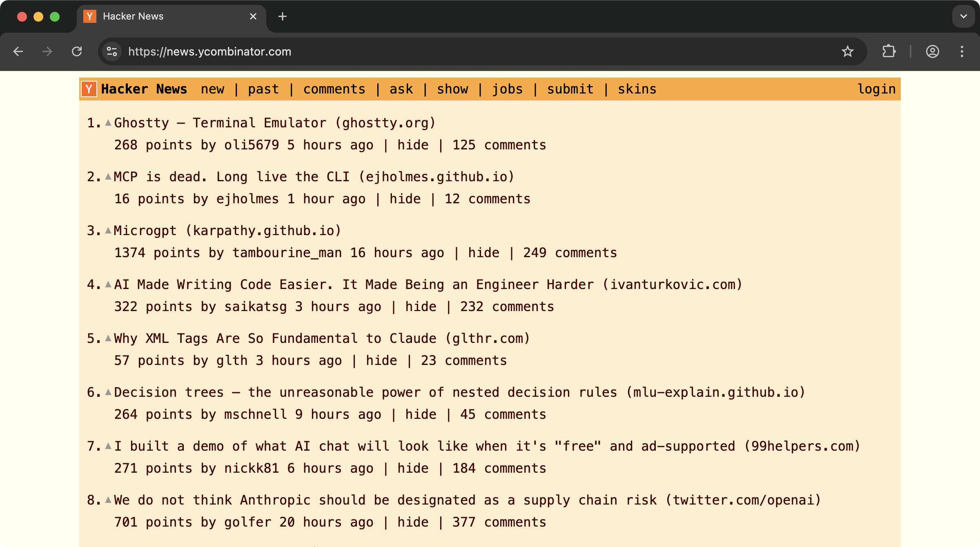980x547 pixels.
Task: Open the Chrome profile icon
Action: pyautogui.click(x=932, y=51)
